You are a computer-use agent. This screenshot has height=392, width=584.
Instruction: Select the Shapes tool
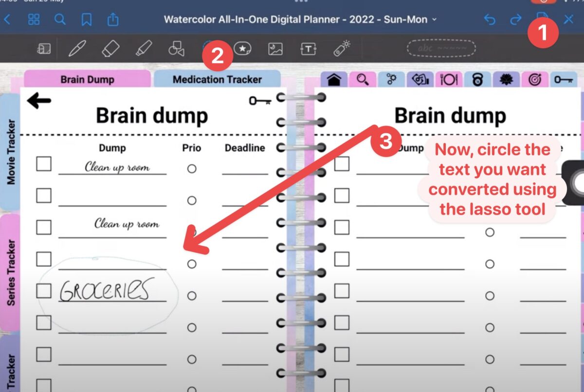coord(176,49)
